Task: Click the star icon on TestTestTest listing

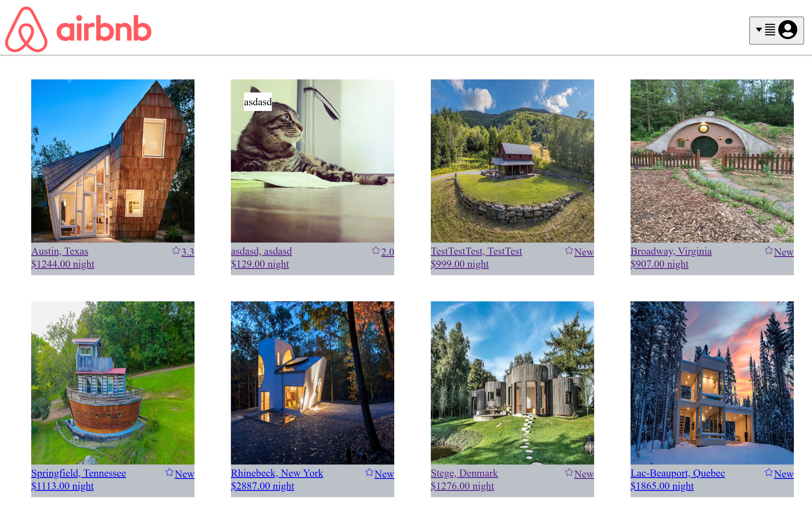Action: pos(569,250)
